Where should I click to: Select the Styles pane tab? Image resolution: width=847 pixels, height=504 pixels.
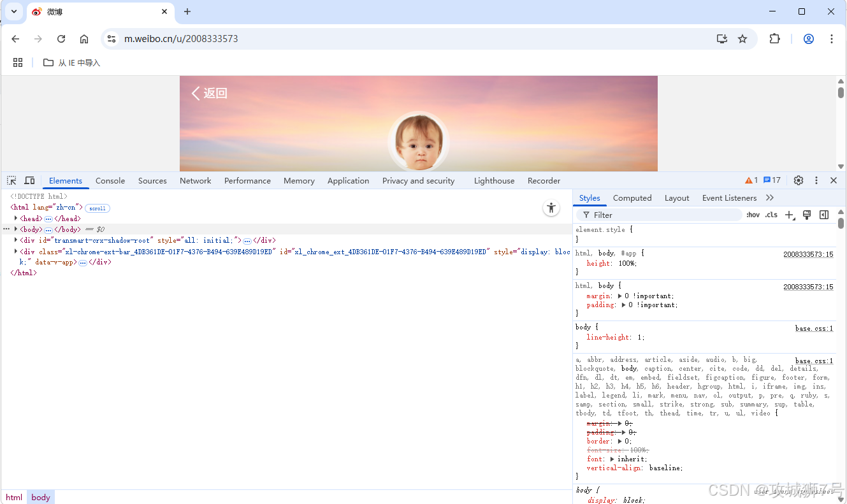click(x=590, y=198)
